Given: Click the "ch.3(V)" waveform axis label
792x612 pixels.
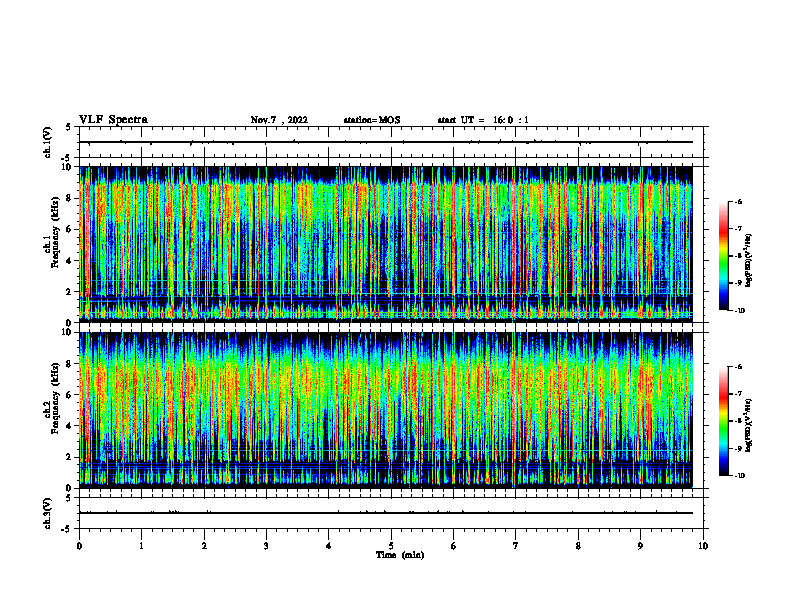Looking at the screenshot, I should [x=47, y=514].
